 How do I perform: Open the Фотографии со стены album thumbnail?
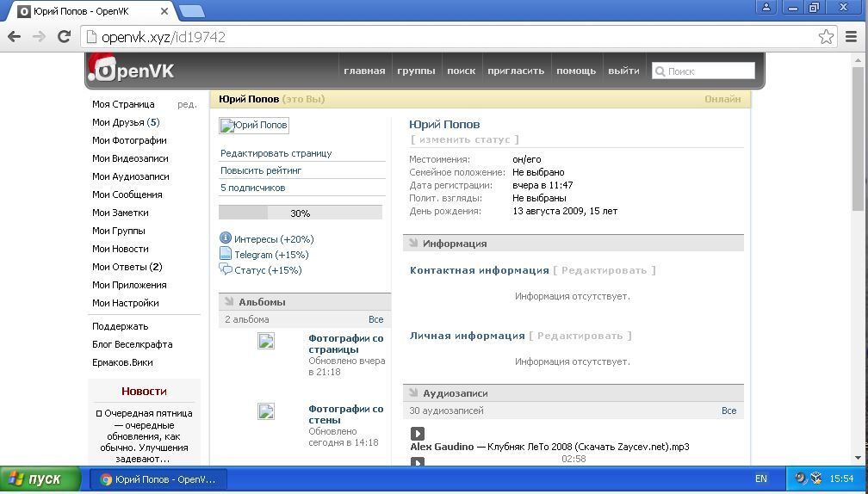[x=266, y=411]
